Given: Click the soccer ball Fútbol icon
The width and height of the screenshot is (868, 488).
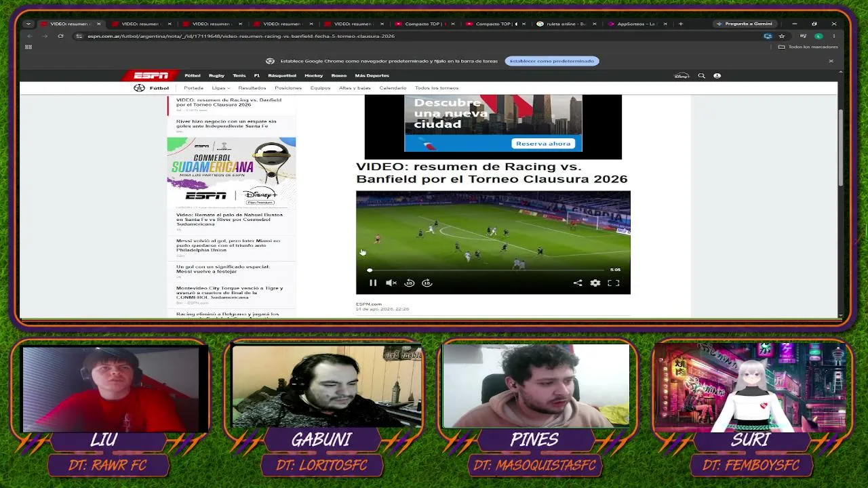Looking at the screenshot, I should tap(139, 87).
